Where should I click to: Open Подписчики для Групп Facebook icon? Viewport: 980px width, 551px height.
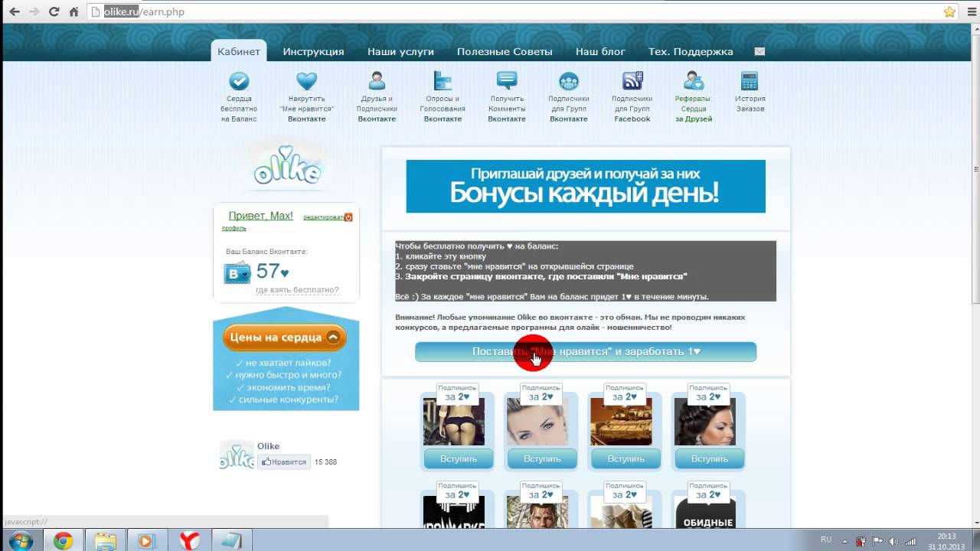tap(632, 81)
